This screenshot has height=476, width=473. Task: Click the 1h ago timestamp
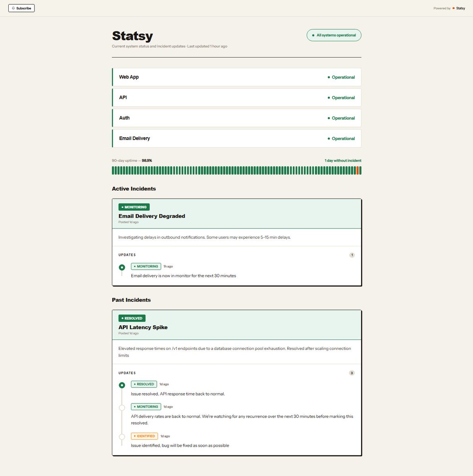coord(168,267)
